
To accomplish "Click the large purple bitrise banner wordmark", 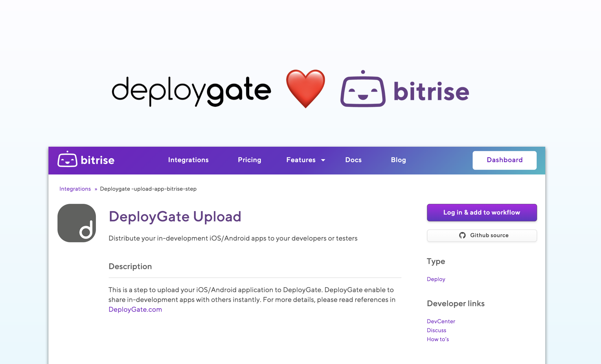I will [431, 91].
